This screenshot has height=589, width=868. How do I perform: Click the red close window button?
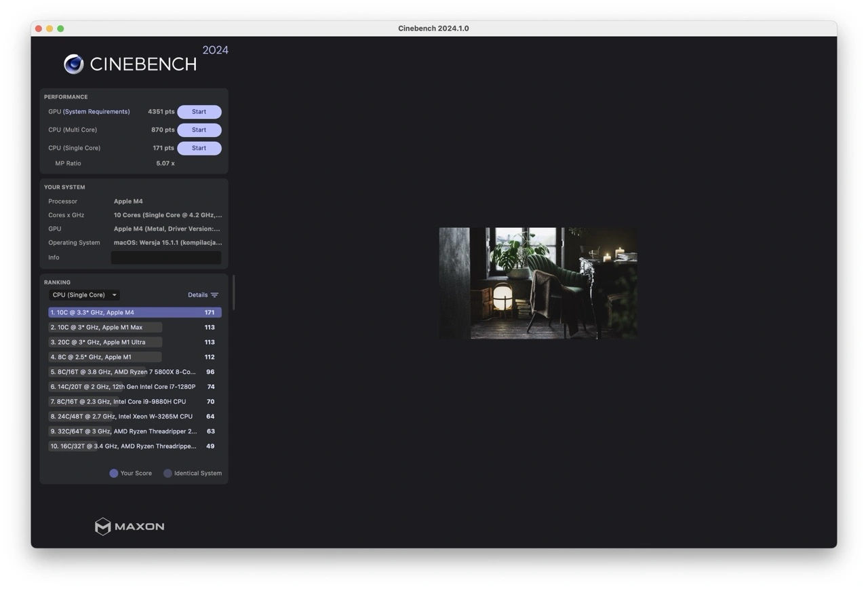click(39, 28)
